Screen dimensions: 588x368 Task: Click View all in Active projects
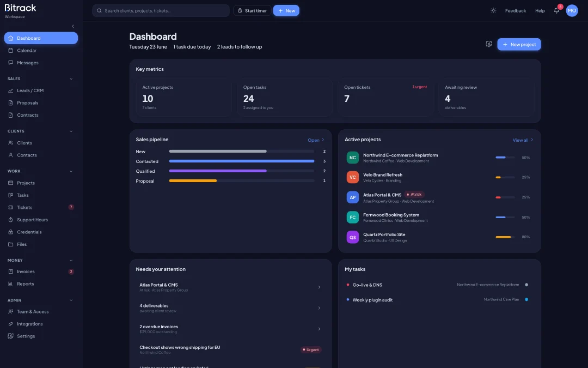click(523, 140)
